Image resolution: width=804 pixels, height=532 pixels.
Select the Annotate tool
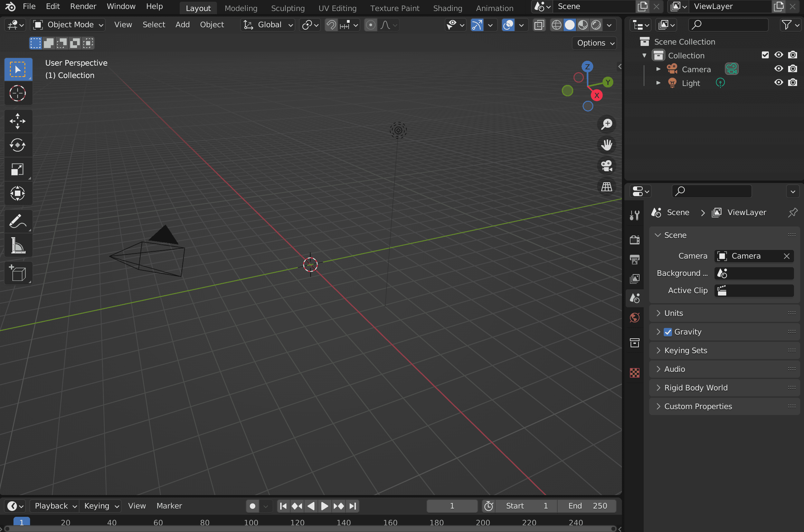click(18, 221)
